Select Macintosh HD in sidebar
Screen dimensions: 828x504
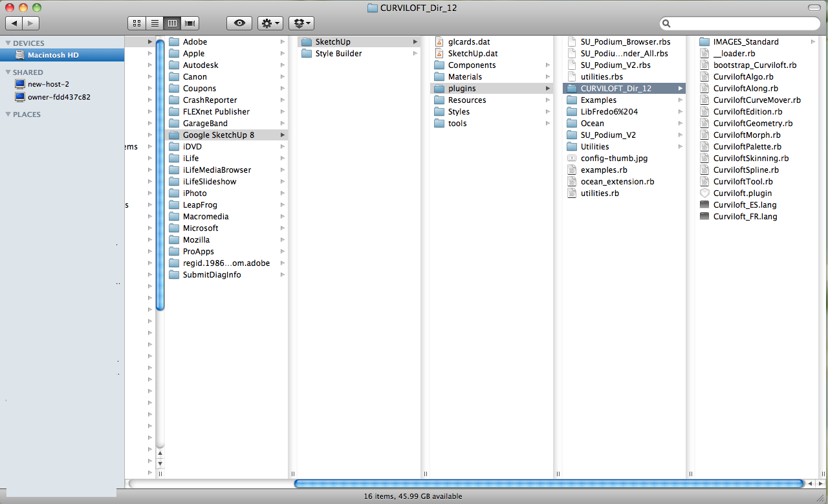tap(52, 55)
